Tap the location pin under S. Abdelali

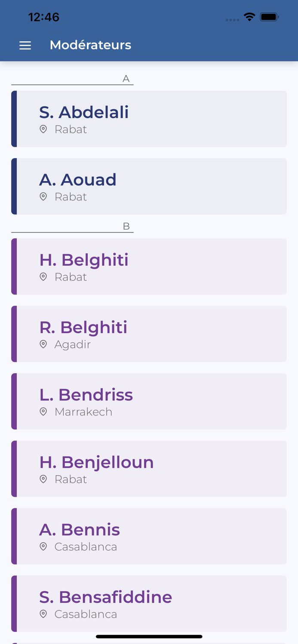tap(43, 129)
